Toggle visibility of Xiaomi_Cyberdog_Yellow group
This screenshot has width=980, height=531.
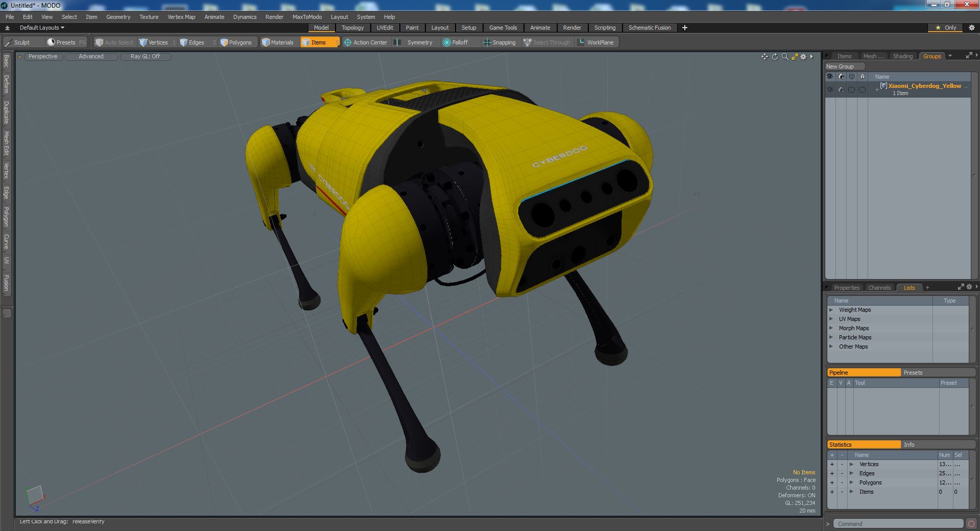click(x=830, y=89)
